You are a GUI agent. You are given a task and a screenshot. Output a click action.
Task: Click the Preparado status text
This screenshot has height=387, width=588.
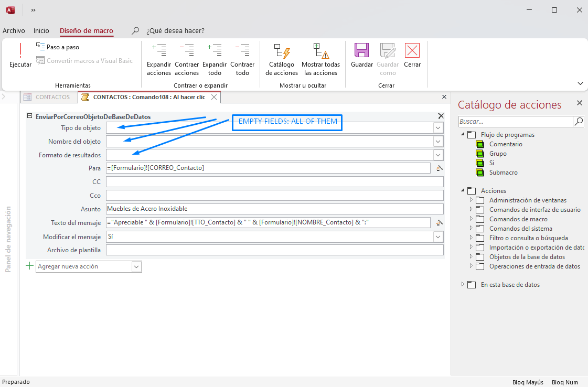[16, 382]
